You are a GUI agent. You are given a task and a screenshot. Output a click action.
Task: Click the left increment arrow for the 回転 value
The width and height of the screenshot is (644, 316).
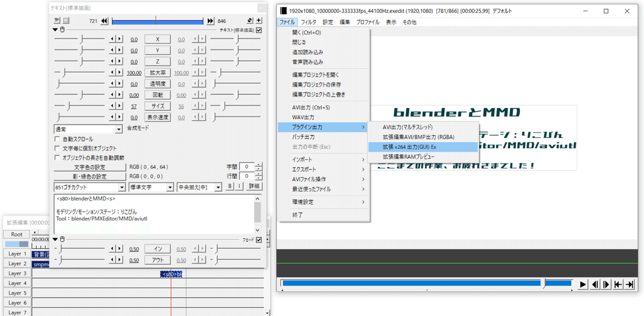120,95
